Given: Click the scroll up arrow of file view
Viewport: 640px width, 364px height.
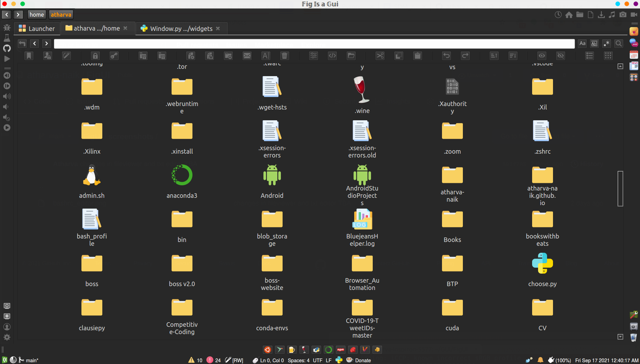Looking at the screenshot, I should point(620,66).
